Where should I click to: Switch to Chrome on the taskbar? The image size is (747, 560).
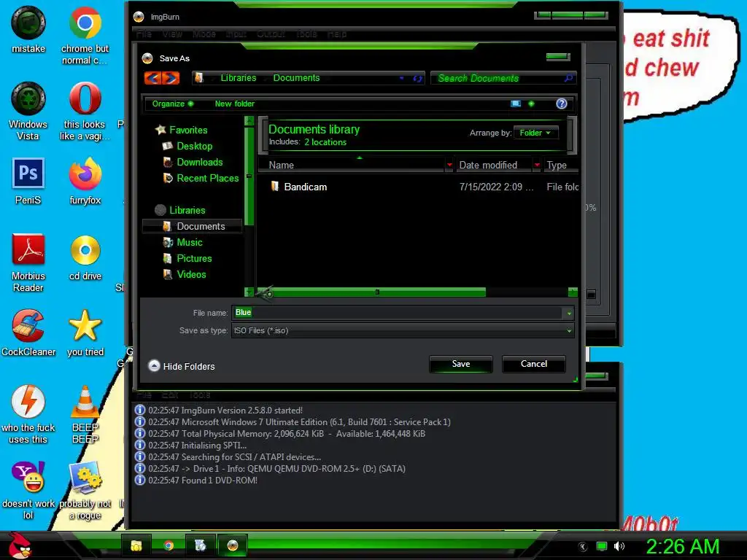(169, 545)
